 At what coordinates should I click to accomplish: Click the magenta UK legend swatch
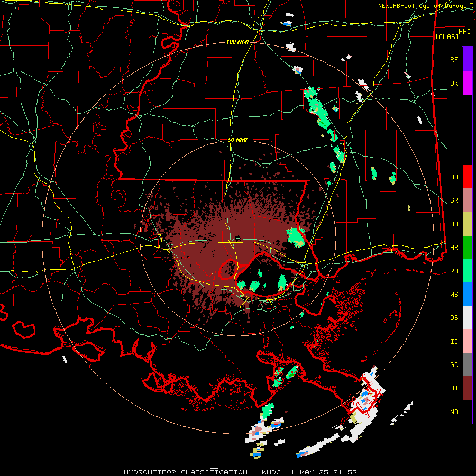pos(467,83)
